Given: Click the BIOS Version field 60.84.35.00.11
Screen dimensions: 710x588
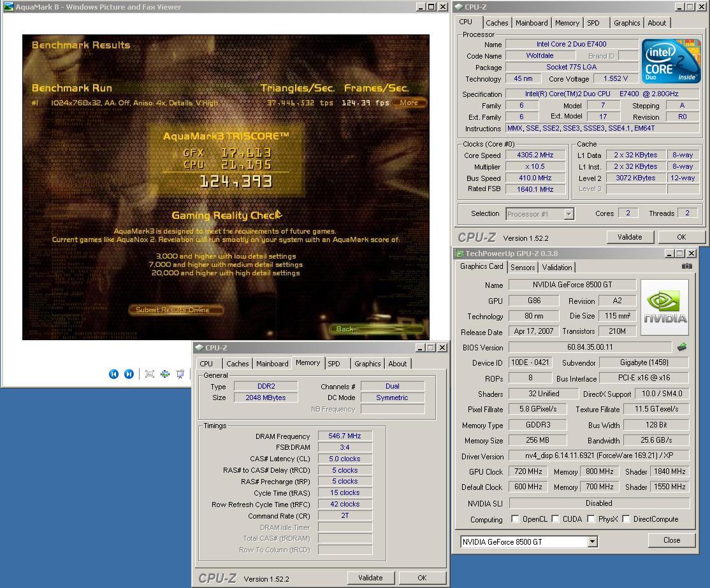Looking at the screenshot, I should pyautogui.click(x=590, y=347).
